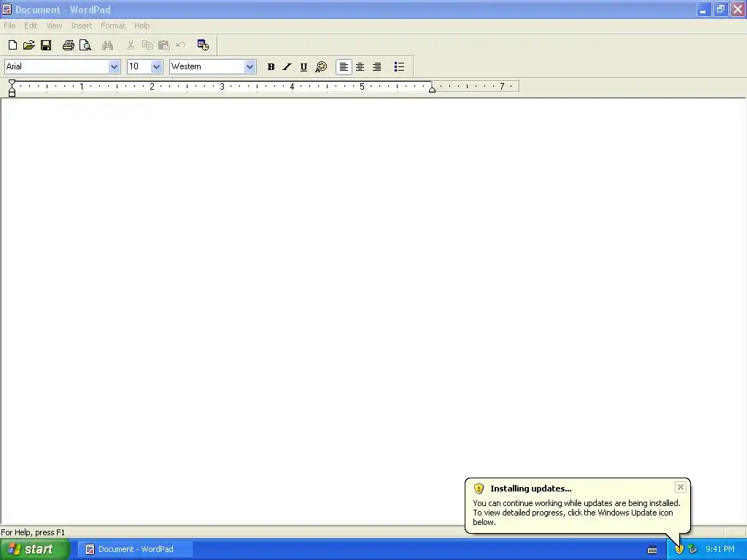Screen dimensions: 747x560
Task: Click the Paste clipboard icon
Action: click(164, 45)
